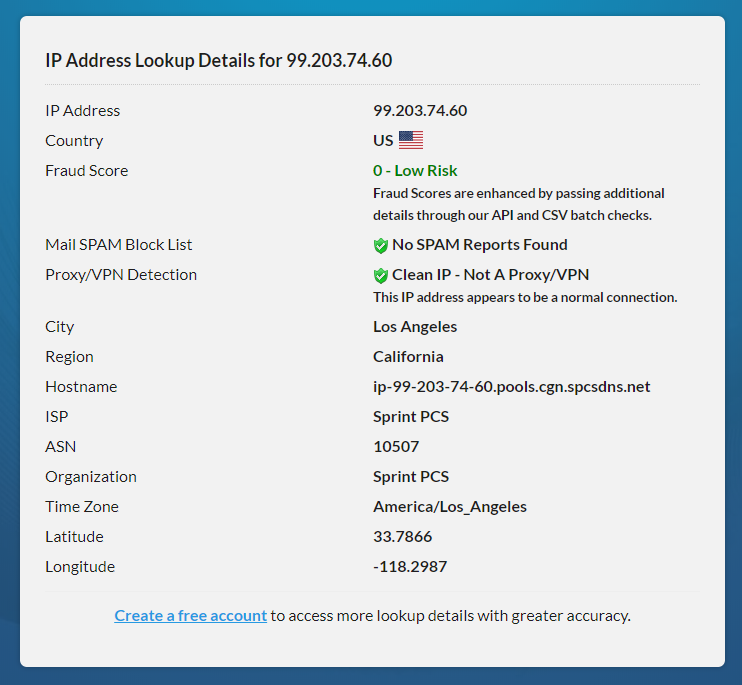Click the 'Fraud Score' label
The image size is (742, 685).
click(87, 171)
